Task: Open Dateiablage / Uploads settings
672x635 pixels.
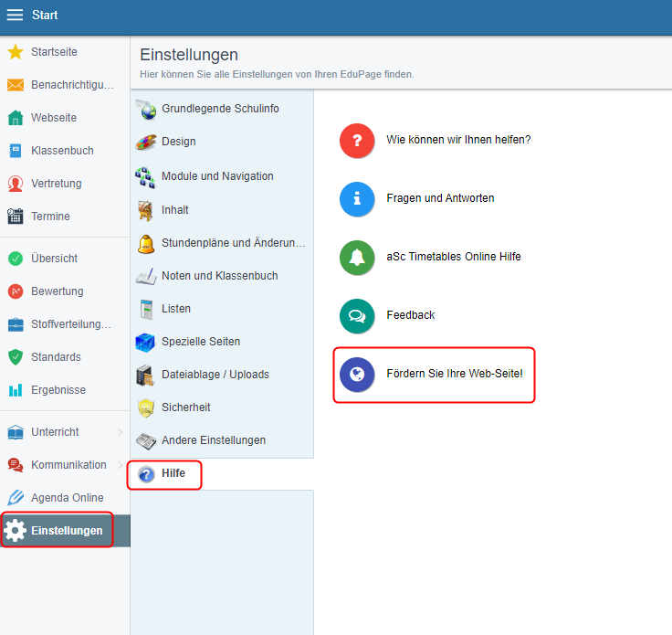Action: point(222,375)
